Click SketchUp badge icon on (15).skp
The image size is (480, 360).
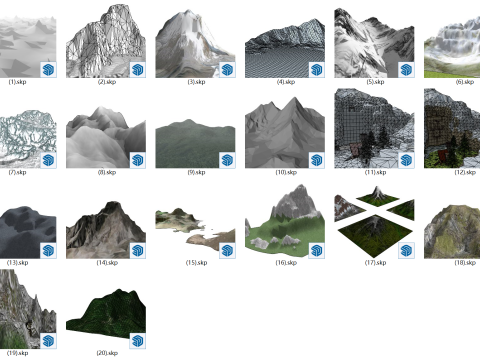click(x=227, y=250)
